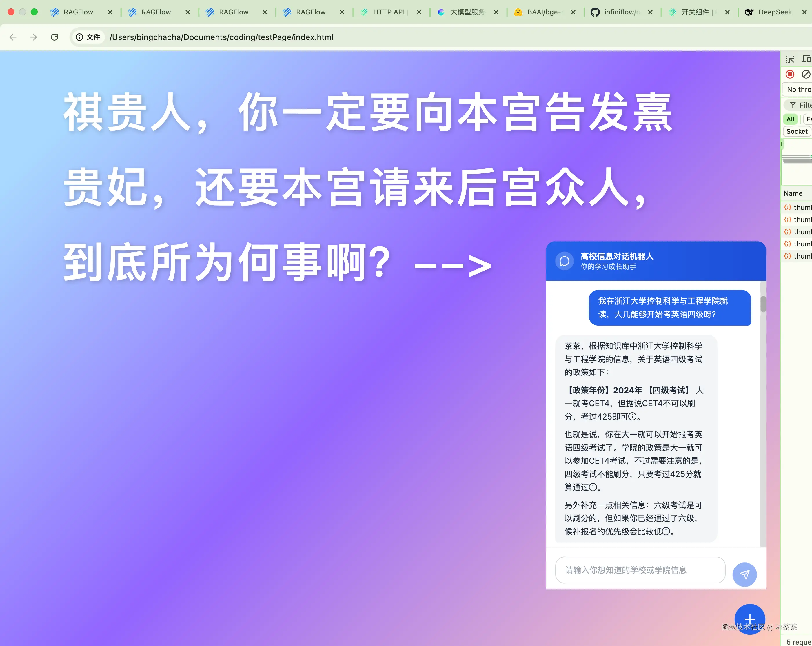Image resolution: width=812 pixels, height=646 pixels.
Task: Click the file info icon in address bar
Action: pos(79,37)
